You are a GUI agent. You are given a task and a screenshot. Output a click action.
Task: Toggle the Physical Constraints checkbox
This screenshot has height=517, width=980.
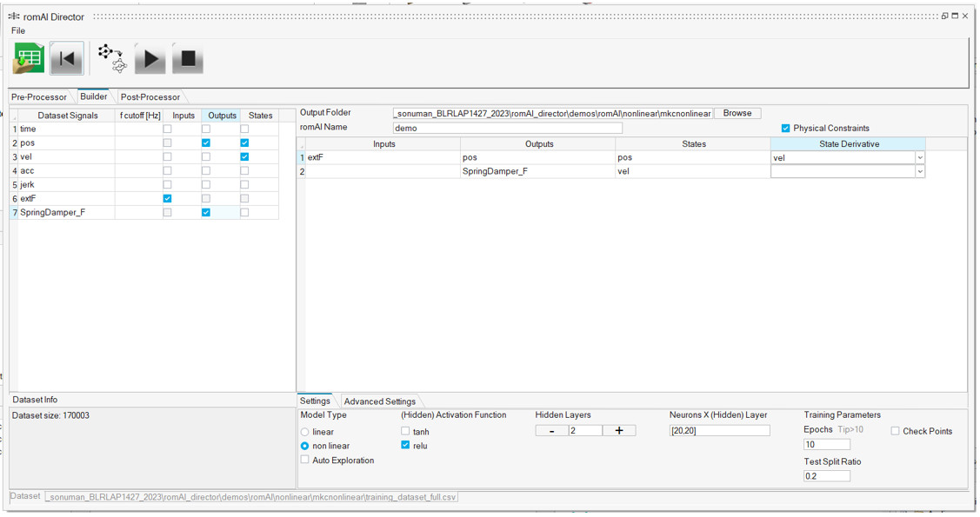click(x=785, y=129)
